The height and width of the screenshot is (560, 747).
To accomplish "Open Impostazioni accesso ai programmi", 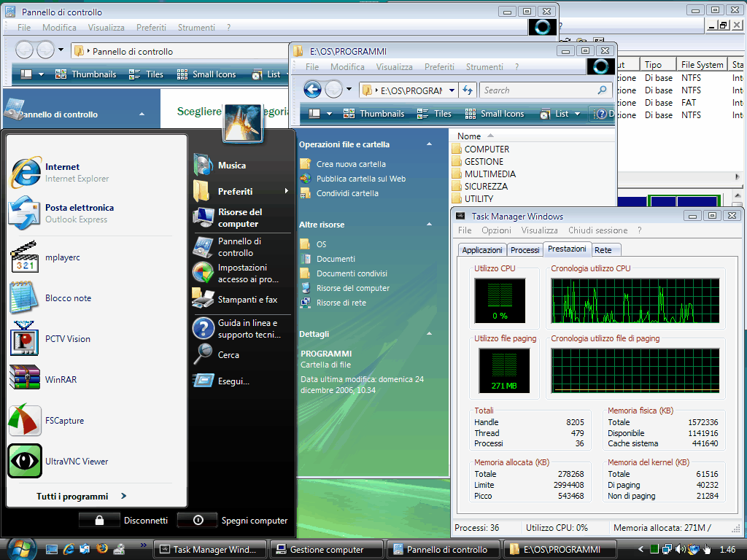I will [x=236, y=273].
